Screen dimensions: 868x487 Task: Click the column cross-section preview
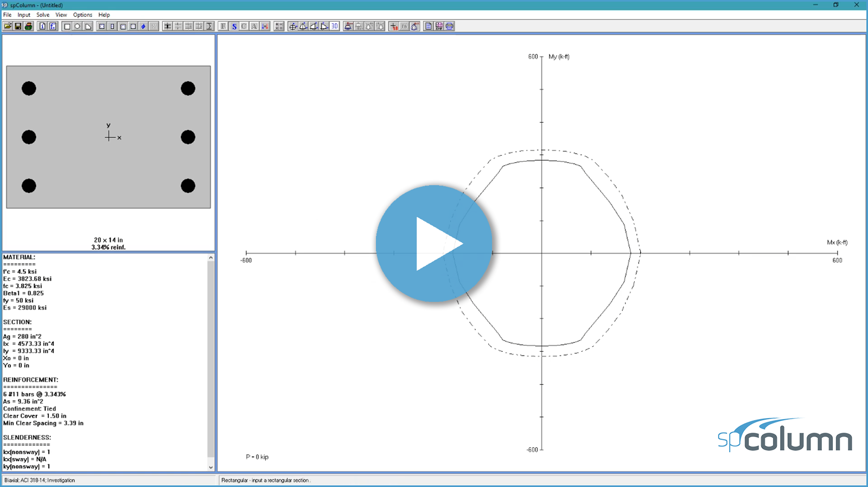(108, 137)
